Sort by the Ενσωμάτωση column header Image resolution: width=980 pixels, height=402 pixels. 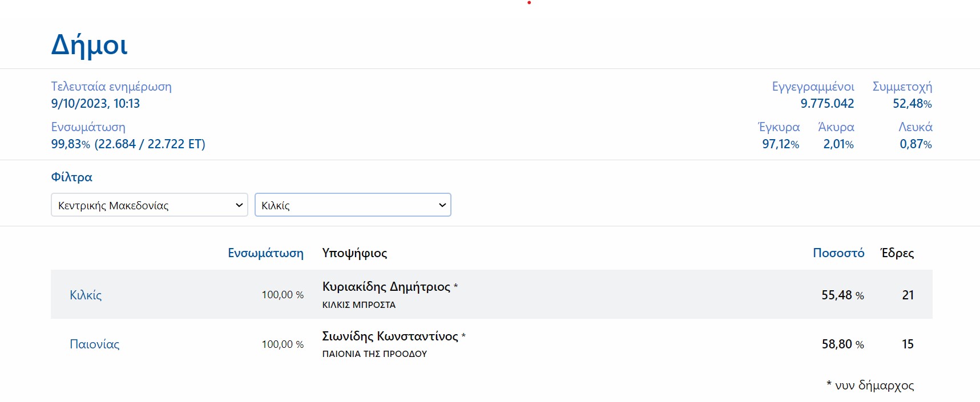point(265,253)
